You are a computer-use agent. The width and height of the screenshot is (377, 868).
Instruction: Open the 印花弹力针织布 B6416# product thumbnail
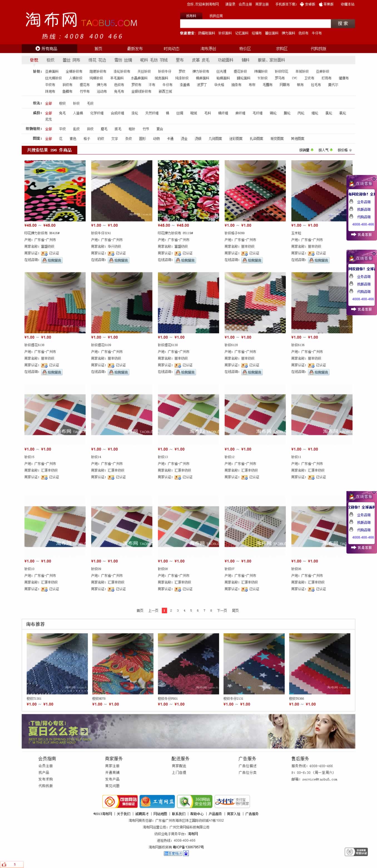[55, 191]
